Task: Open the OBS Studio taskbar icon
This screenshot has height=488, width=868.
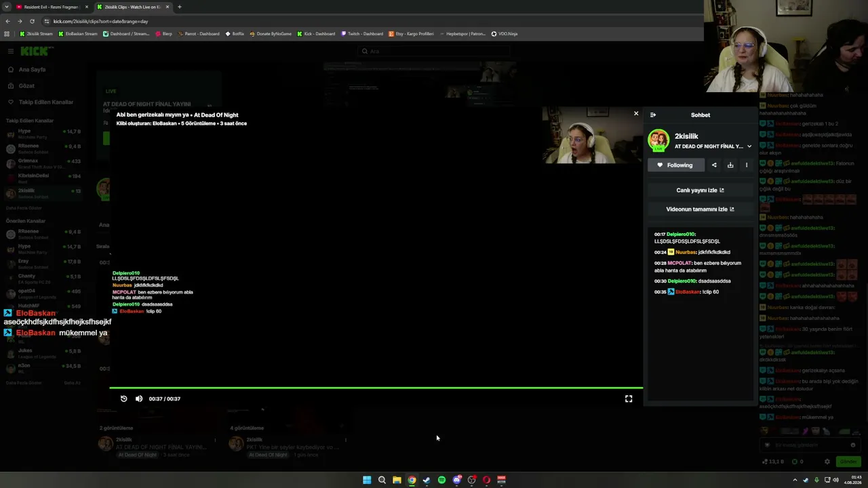Action: pyautogui.click(x=472, y=480)
